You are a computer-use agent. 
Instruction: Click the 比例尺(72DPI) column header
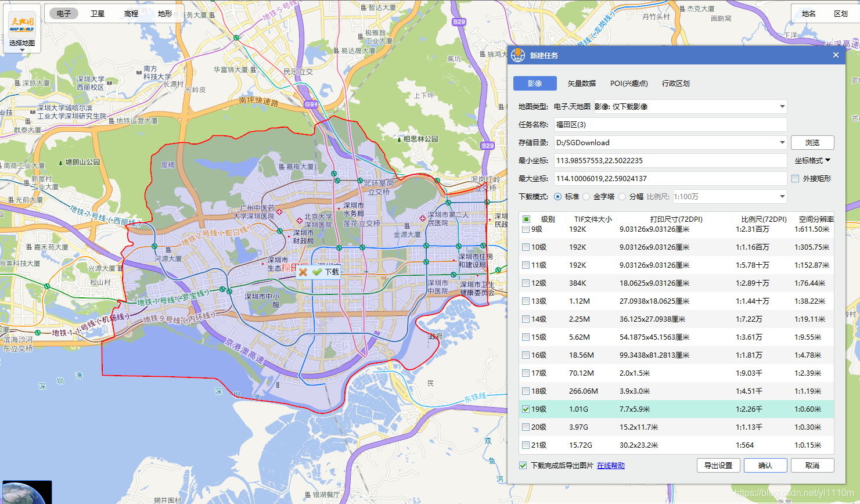coord(764,219)
